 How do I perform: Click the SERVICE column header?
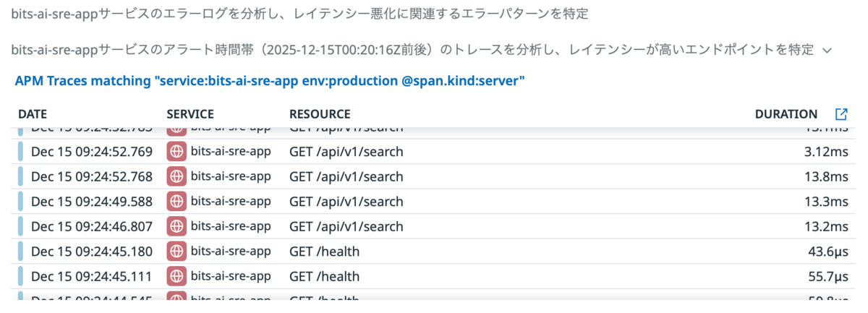190,114
